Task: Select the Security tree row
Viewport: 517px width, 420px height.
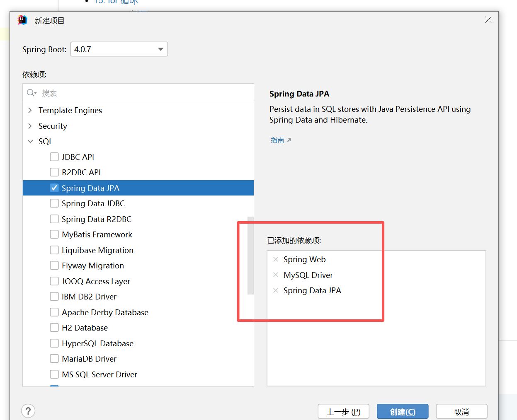Action: [x=138, y=126]
